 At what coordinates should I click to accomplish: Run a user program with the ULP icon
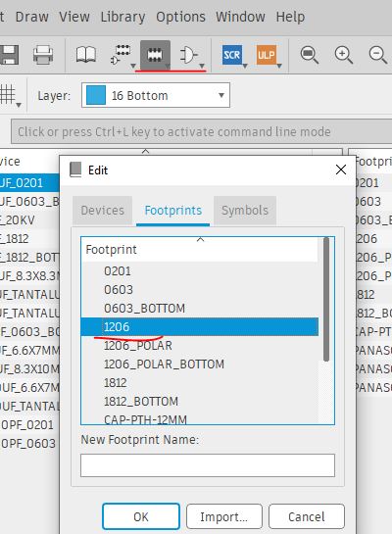(267, 55)
